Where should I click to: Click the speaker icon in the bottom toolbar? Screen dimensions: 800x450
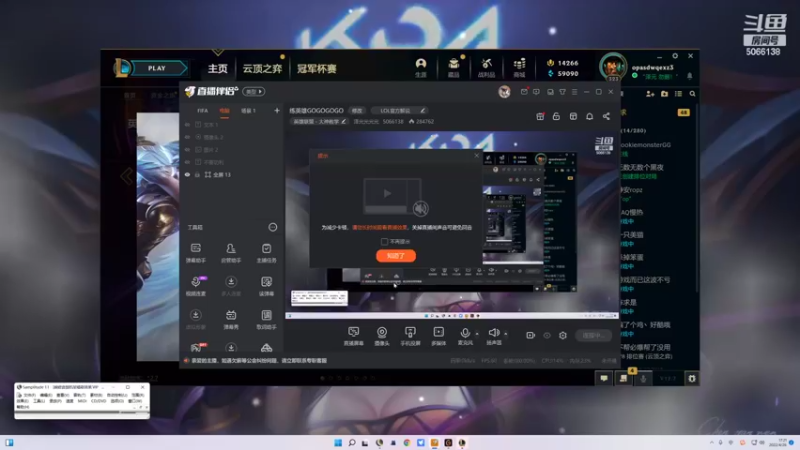pyautogui.click(x=493, y=333)
